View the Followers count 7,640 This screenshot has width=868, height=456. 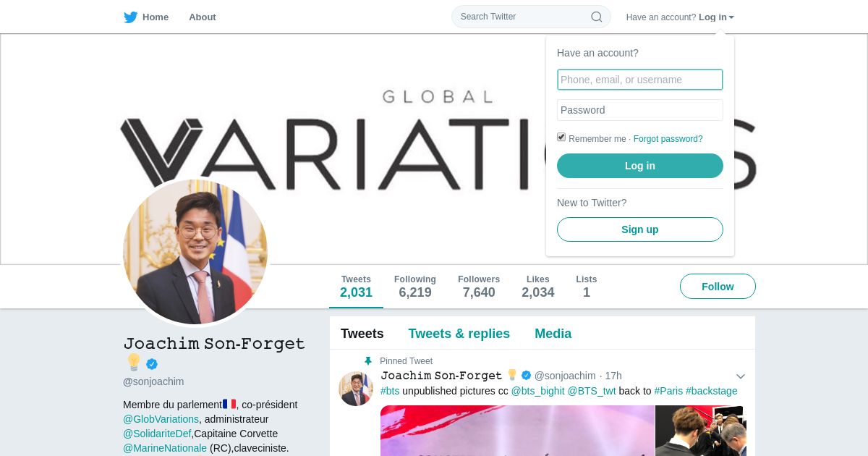pyautogui.click(x=479, y=287)
